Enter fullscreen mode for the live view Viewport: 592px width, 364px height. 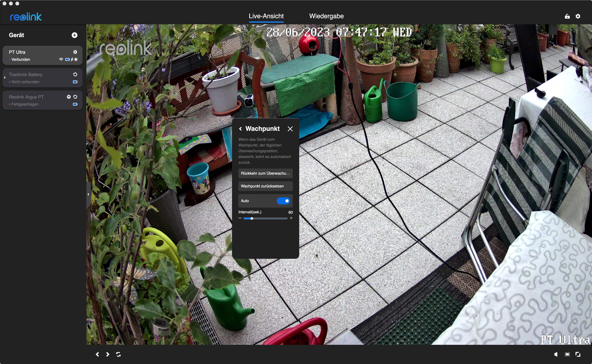(578, 354)
